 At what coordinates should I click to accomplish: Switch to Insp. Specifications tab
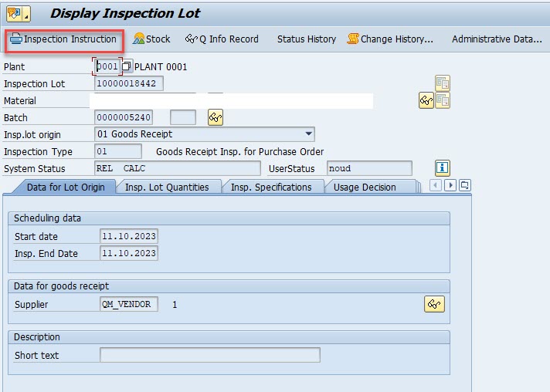(271, 187)
